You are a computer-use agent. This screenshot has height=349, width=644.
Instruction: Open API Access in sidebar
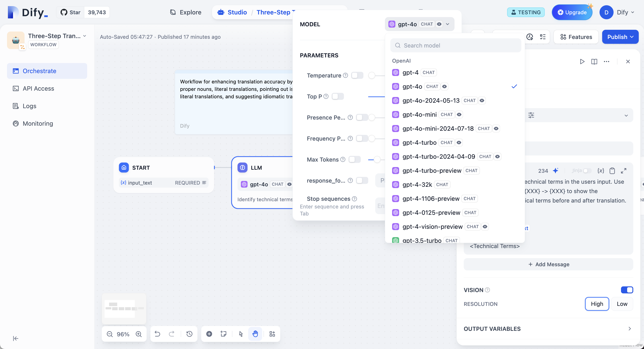click(x=47, y=88)
